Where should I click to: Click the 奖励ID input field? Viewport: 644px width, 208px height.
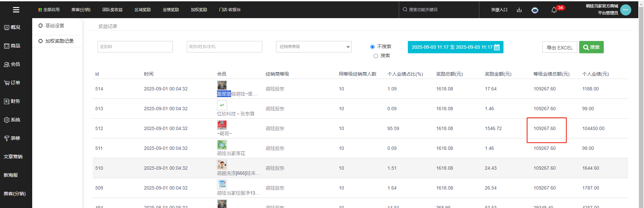[135, 47]
